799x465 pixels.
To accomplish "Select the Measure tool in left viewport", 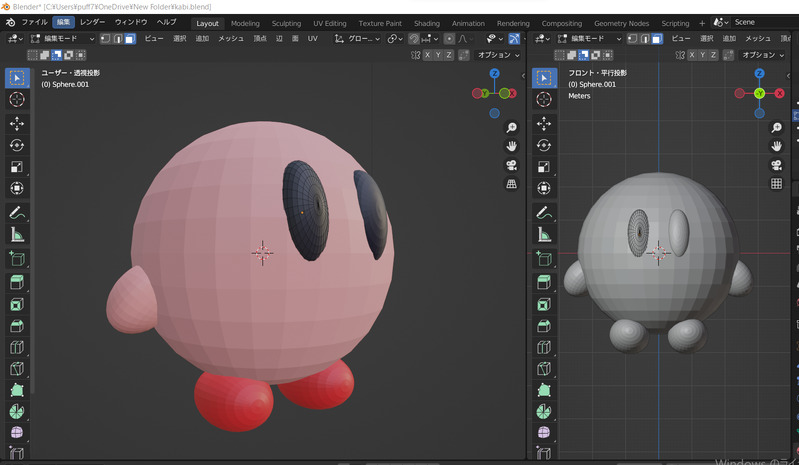I will (x=17, y=235).
